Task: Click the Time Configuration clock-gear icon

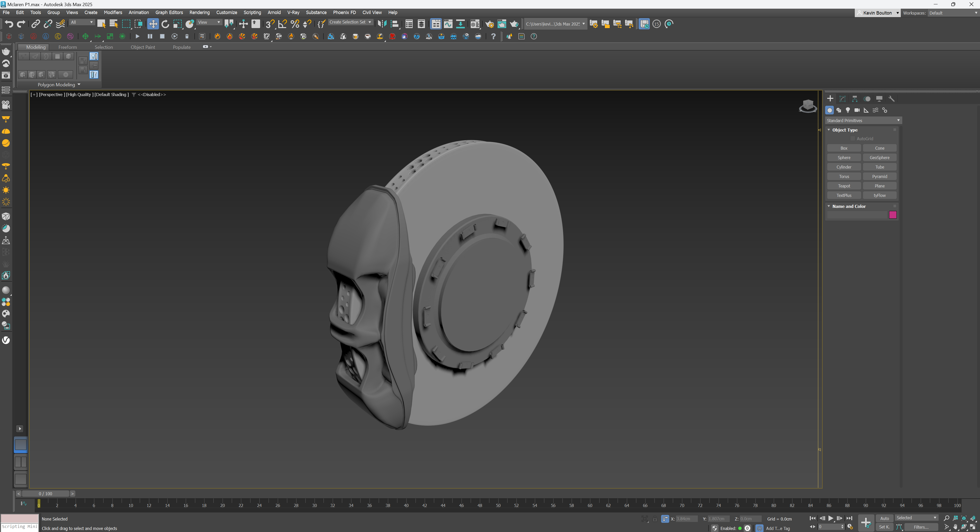Action: [850, 527]
